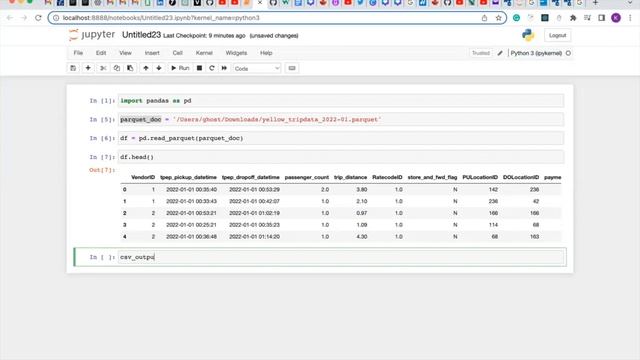Click the Logout button
The image size is (640, 360).
click(558, 36)
